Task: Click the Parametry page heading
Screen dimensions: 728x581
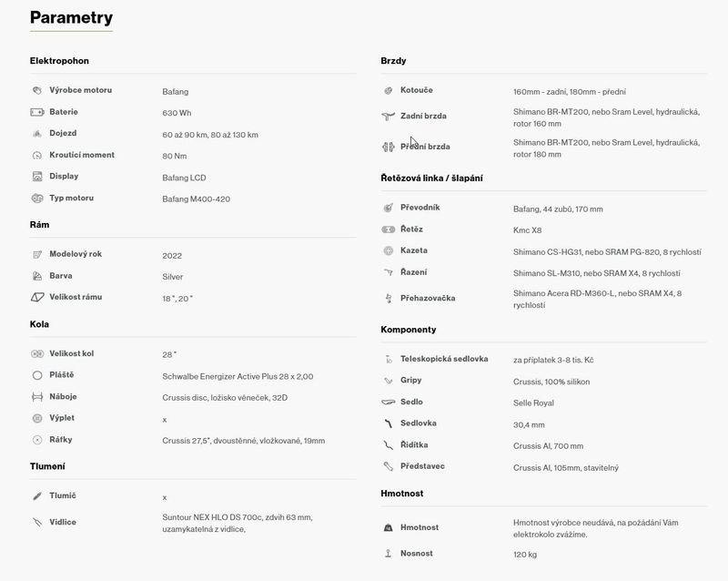Action: pos(72,17)
